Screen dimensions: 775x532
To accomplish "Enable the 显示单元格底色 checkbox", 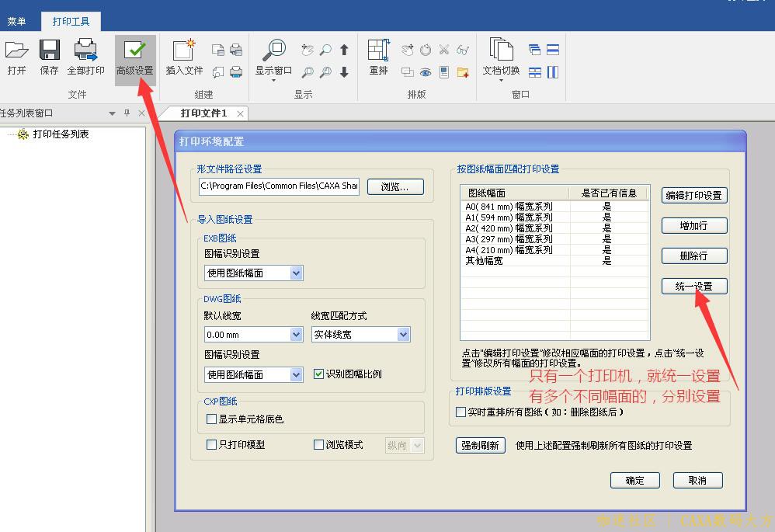I will point(211,419).
